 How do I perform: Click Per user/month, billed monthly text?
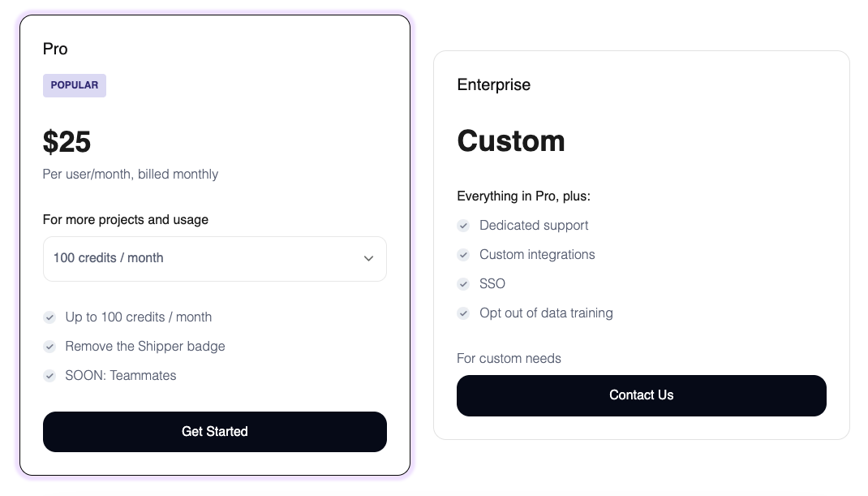pyautogui.click(x=131, y=174)
